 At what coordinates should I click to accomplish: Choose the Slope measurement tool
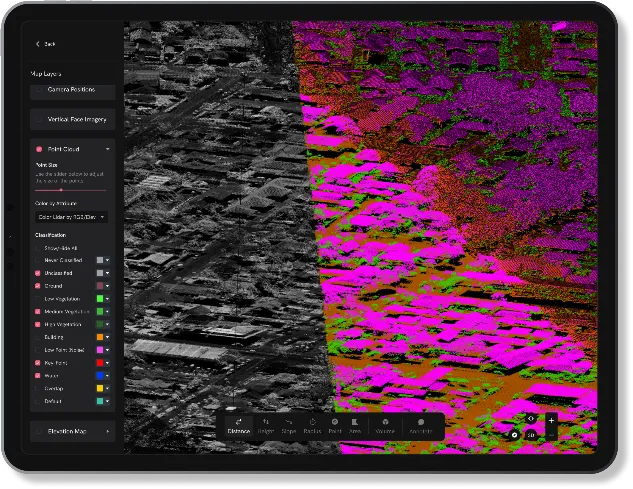pos(288,425)
